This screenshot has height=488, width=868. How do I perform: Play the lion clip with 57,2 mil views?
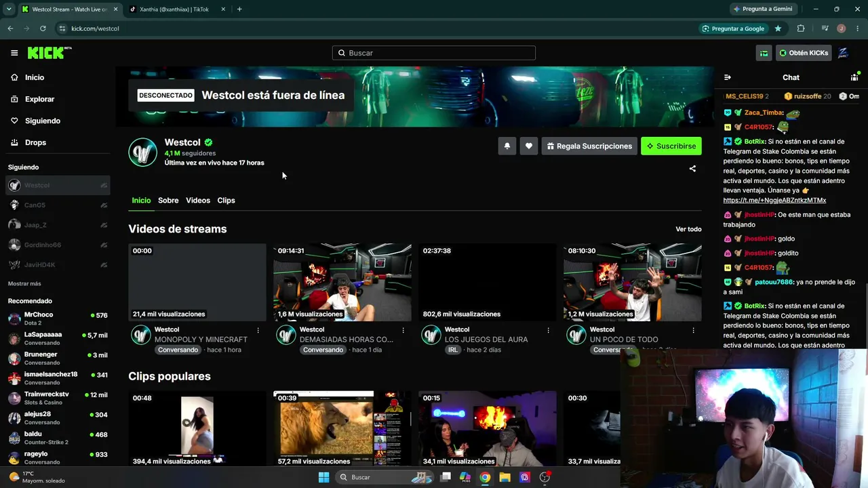342,428
